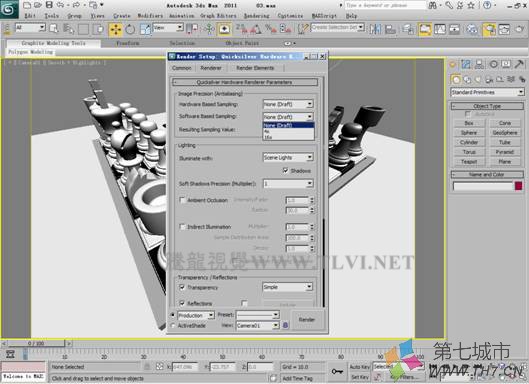
Task: Click the red object color swatch
Action: point(519,186)
